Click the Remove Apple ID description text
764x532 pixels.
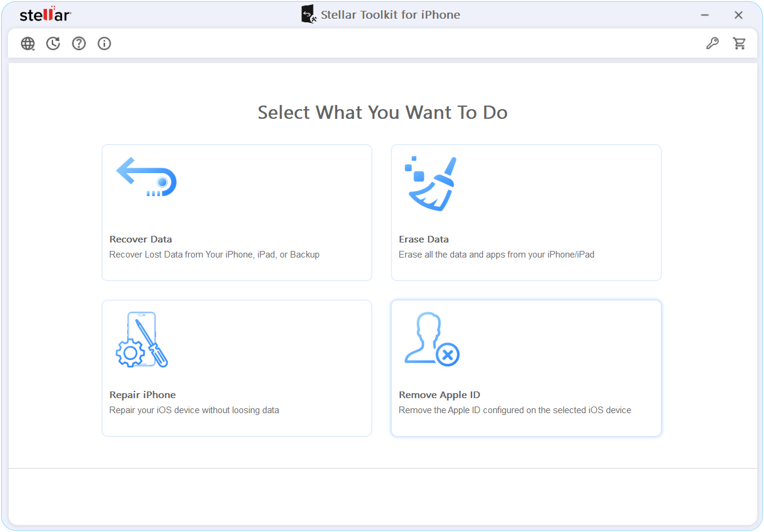(515, 410)
